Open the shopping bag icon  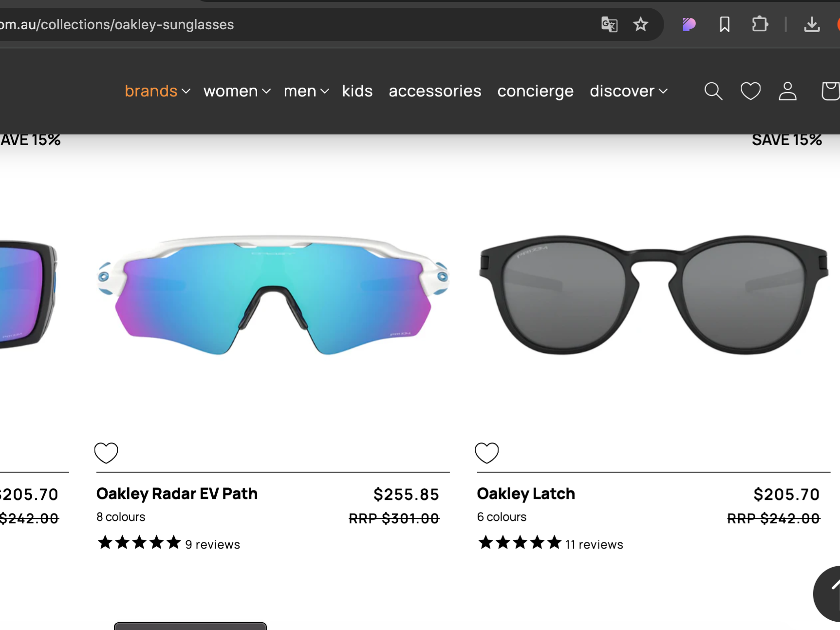pyautogui.click(x=830, y=91)
